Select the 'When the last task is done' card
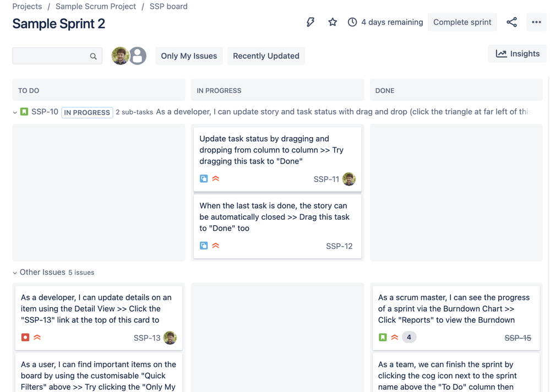The image size is (550, 392). point(277,226)
